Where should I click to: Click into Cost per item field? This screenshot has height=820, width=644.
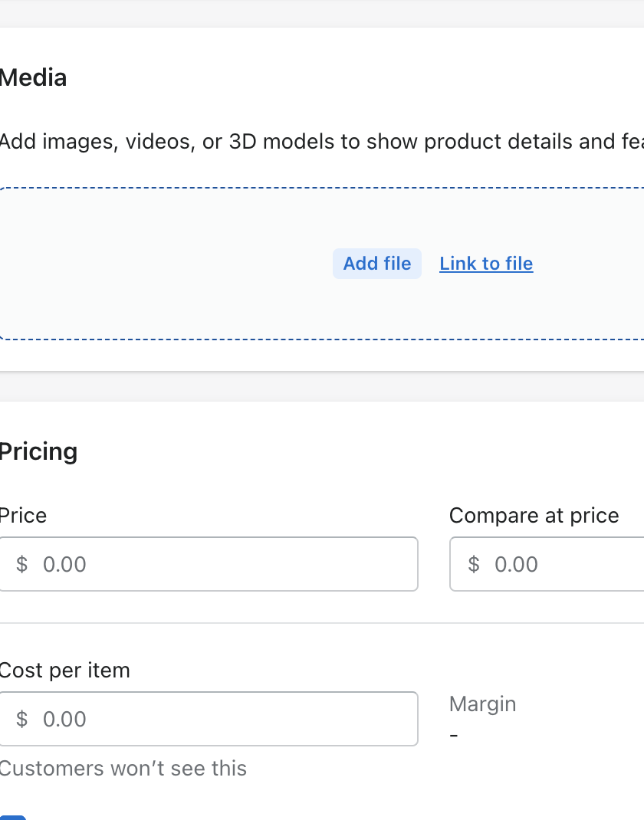[x=209, y=719]
